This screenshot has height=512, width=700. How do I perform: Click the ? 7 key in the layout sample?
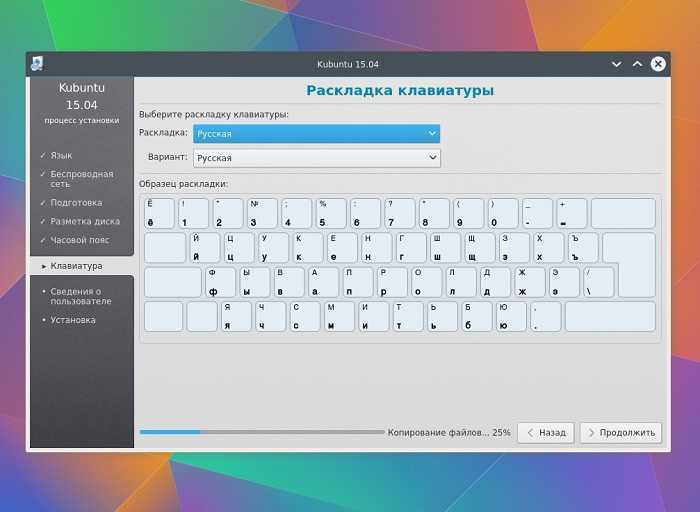[400, 213]
